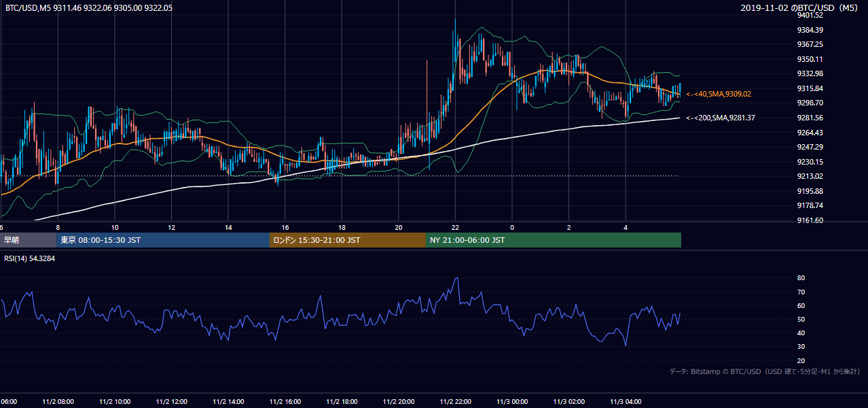Click RSI axis level 40
The image size is (868, 408).
801,333
